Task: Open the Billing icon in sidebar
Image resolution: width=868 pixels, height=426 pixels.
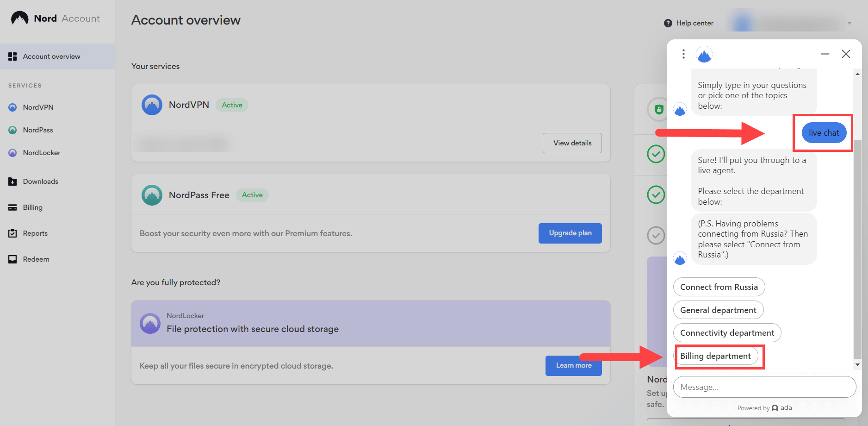Action: (x=12, y=207)
